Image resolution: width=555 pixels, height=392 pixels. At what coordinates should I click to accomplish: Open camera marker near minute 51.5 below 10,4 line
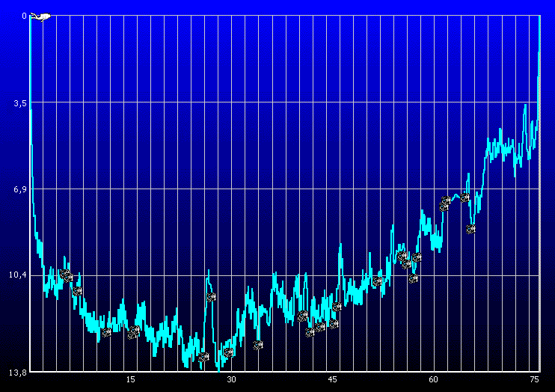click(377, 281)
